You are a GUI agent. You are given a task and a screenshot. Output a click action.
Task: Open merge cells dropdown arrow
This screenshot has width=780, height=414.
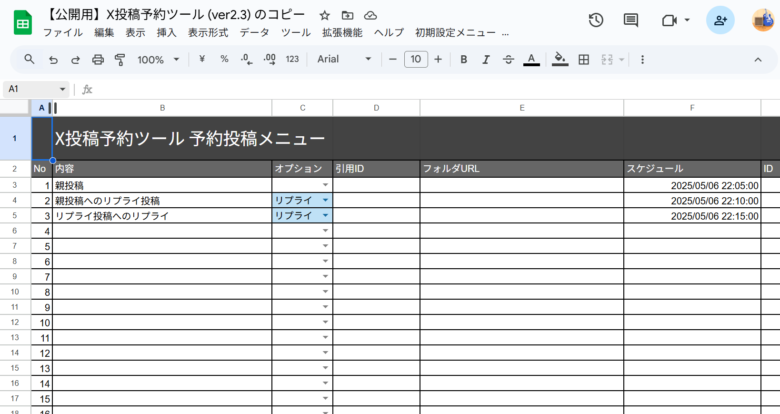point(621,60)
